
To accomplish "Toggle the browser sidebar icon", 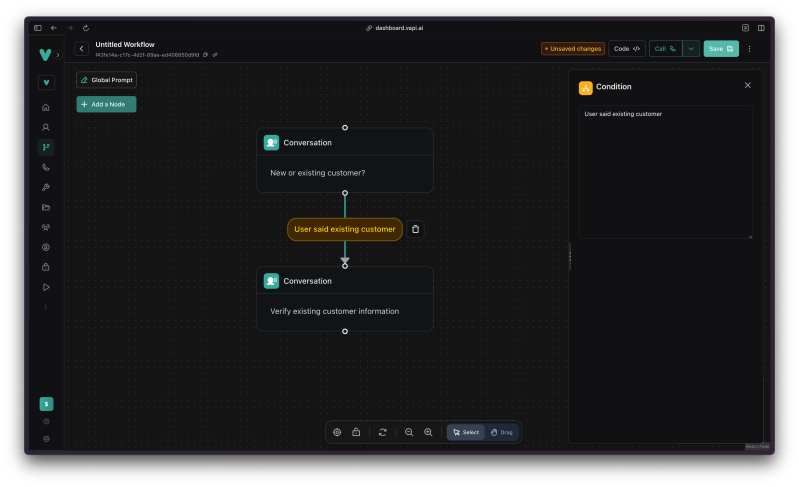I will click(38, 28).
